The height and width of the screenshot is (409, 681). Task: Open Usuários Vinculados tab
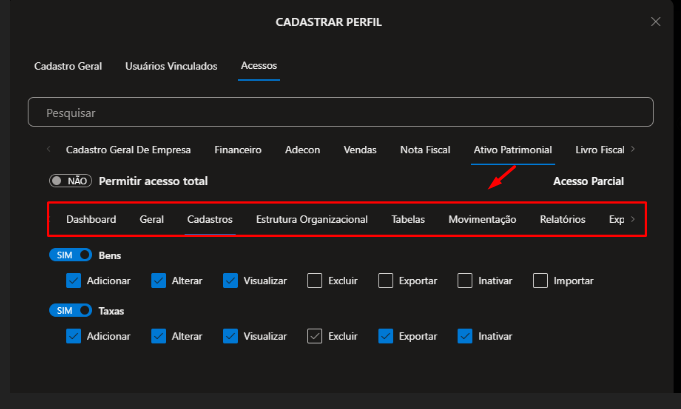click(171, 66)
